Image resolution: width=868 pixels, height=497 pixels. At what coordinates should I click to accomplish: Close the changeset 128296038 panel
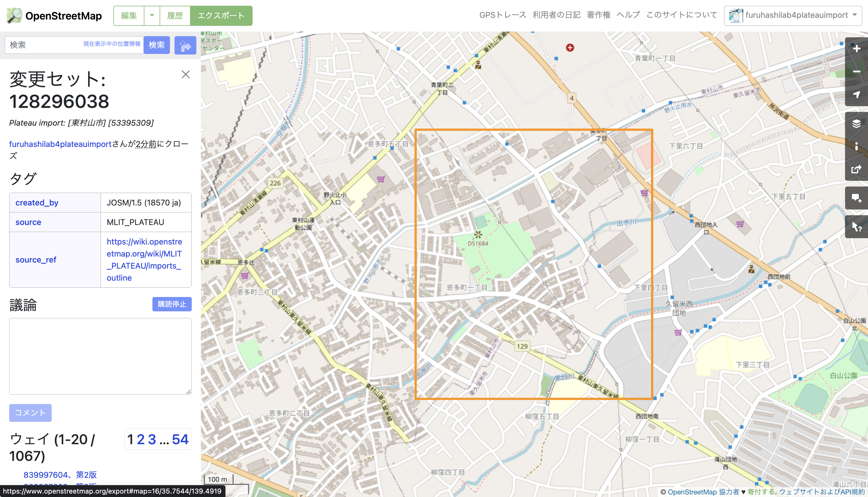point(185,74)
